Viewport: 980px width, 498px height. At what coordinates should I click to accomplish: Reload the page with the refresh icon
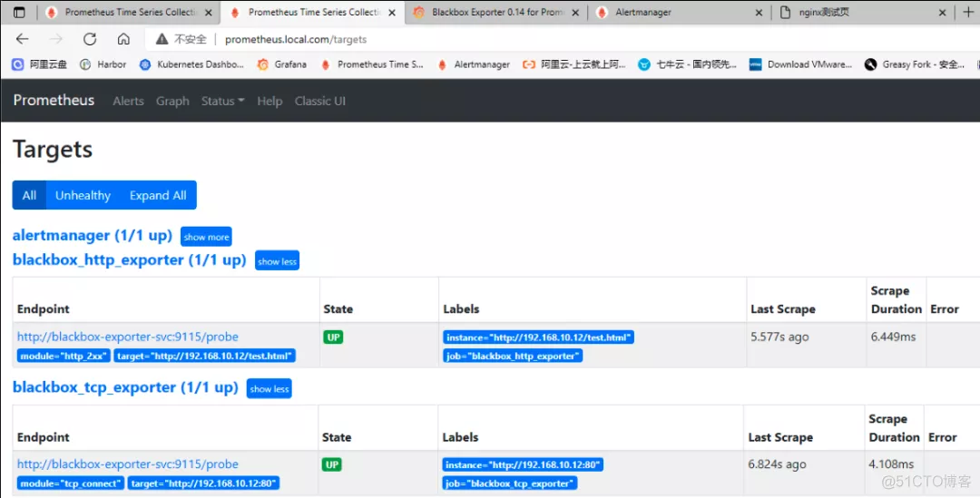90,39
